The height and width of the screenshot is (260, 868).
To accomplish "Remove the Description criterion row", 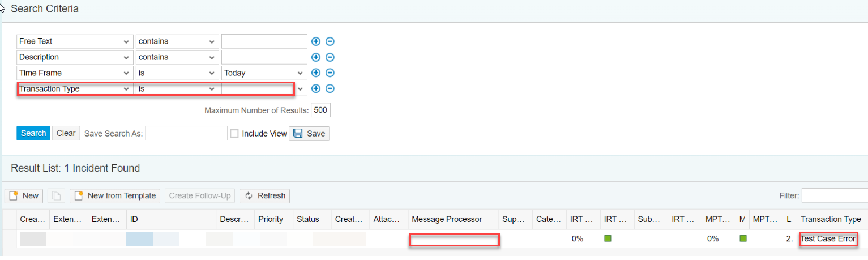I will coord(330,57).
